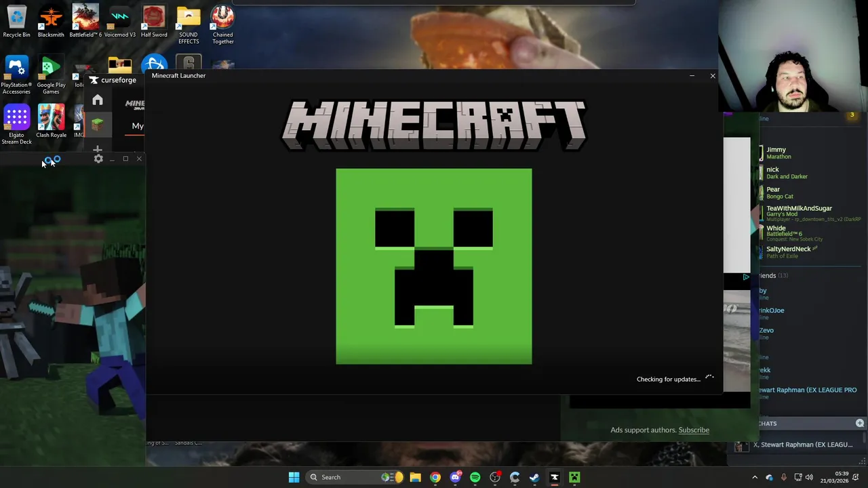Open the Half Sword desktop shortcut
This screenshot has height=488, width=868.
pyautogui.click(x=154, y=22)
